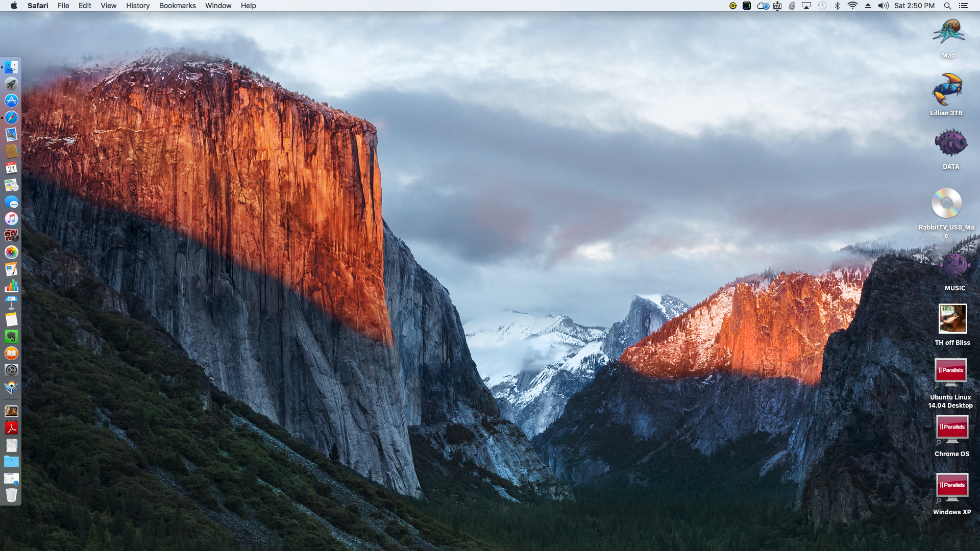Open the File menu
The image size is (980, 551).
(63, 6)
